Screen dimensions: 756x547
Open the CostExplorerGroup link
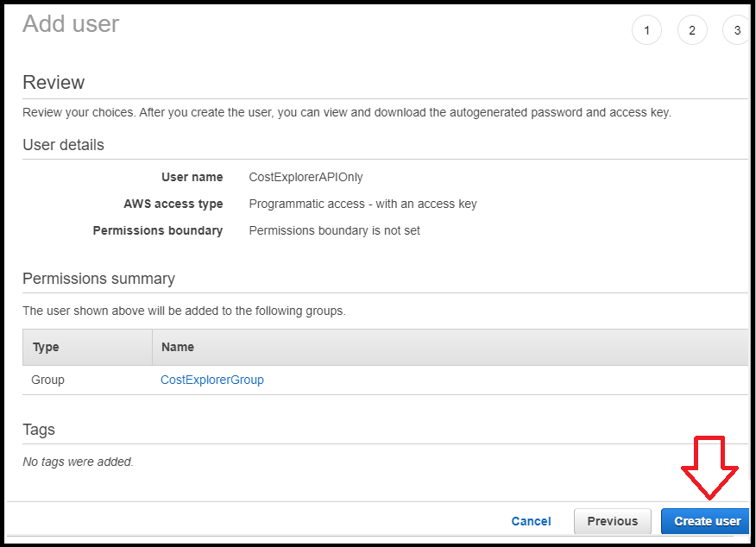(x=212, y=380)
